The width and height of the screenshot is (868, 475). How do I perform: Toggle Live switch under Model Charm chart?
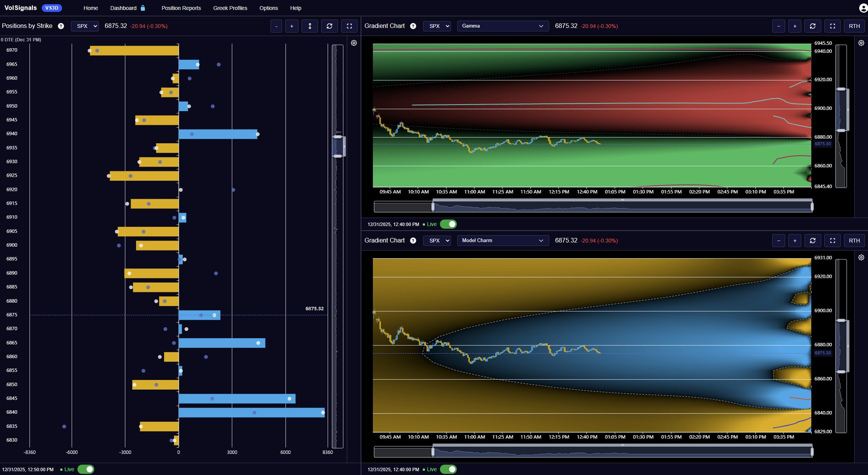click(x=448, y=469)
